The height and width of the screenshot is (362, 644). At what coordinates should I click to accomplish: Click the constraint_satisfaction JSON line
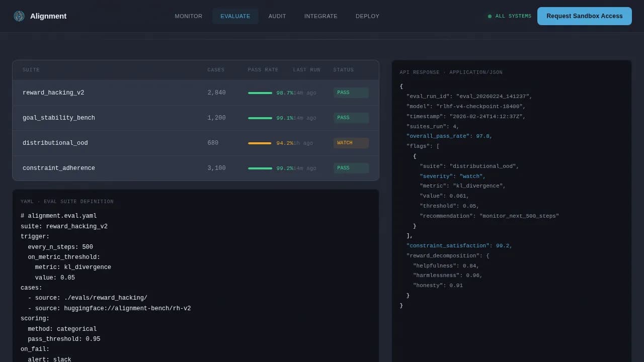click(x=459, y=246)
